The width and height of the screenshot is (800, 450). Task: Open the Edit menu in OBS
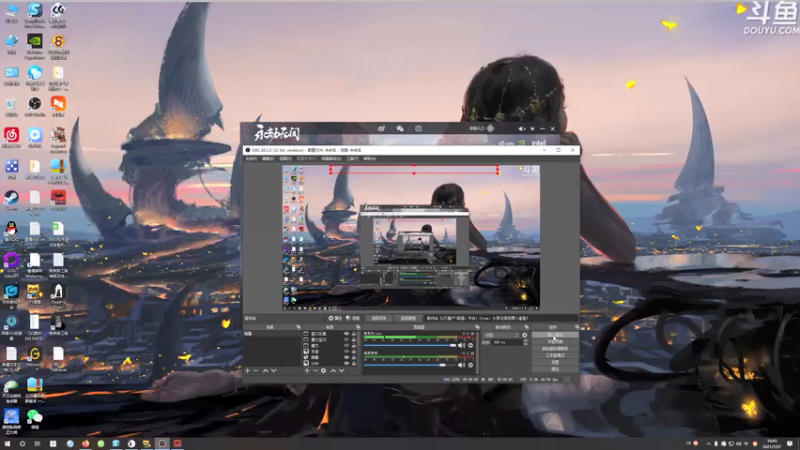[x=268, y=159]
